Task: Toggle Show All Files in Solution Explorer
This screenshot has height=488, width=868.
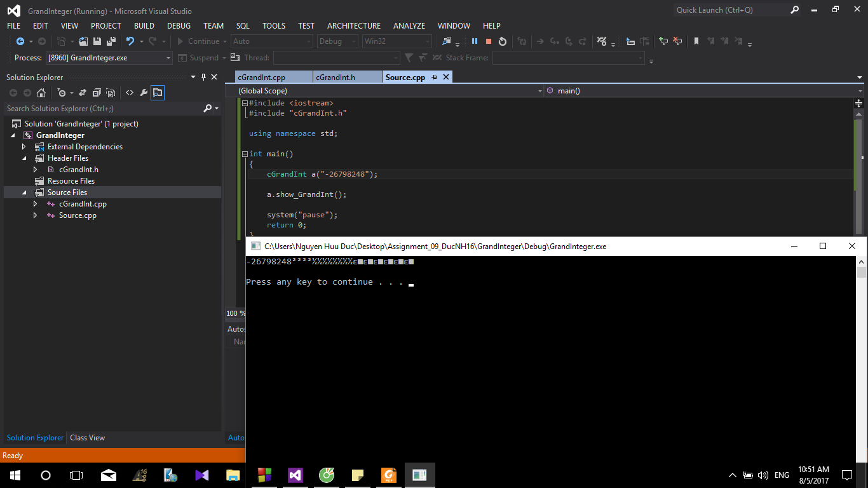Action: pos(111,93)
